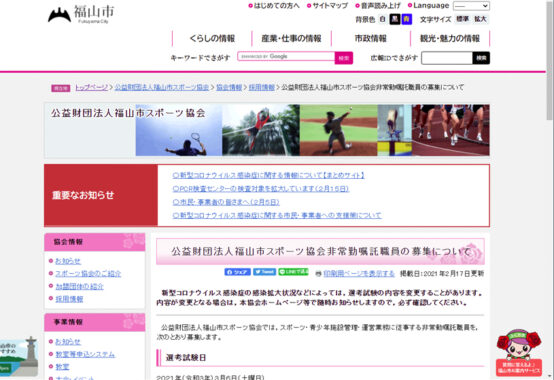Set text size to 拡大

[480, 19]
